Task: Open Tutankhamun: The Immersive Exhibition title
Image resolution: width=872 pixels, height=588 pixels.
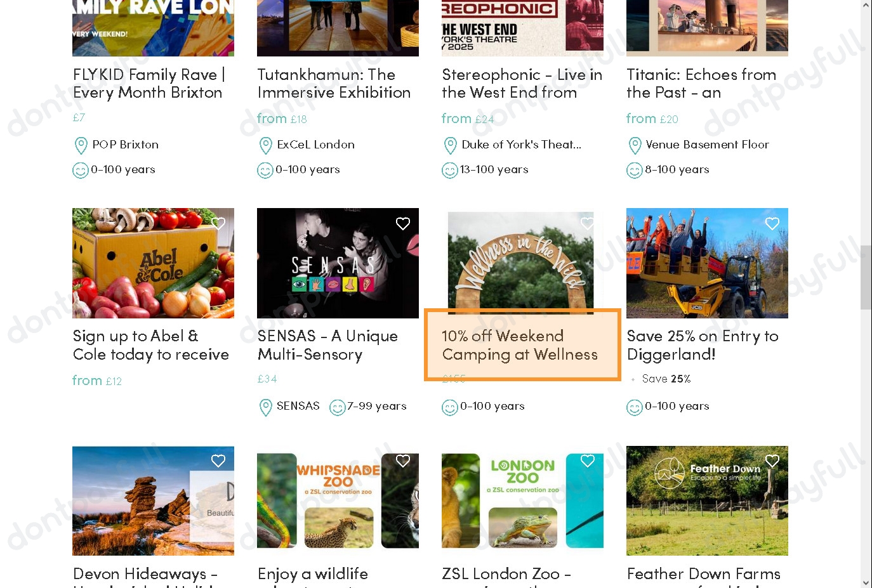Action: (x=334, y=84)
